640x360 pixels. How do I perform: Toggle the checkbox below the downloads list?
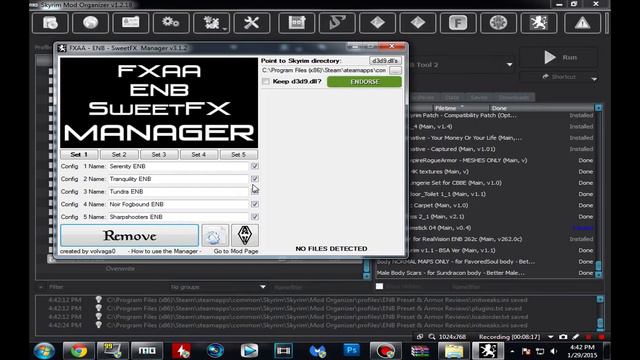click(379, 287)
